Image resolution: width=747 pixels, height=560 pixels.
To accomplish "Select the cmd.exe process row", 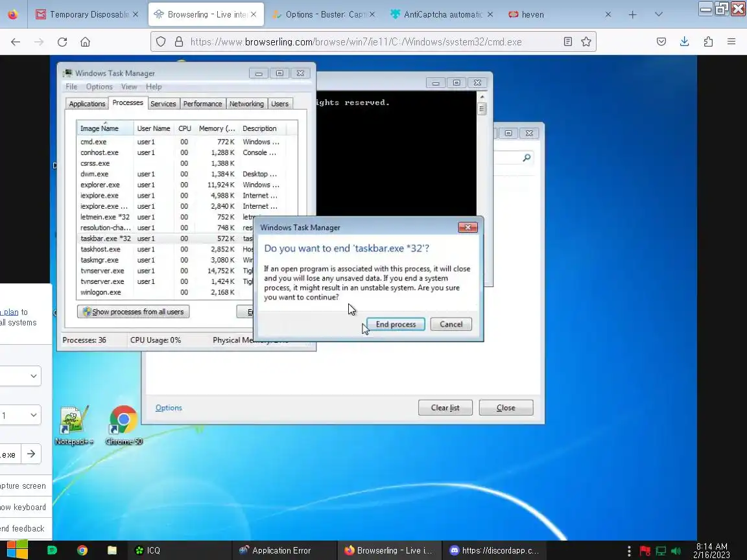I will (187, 142).
